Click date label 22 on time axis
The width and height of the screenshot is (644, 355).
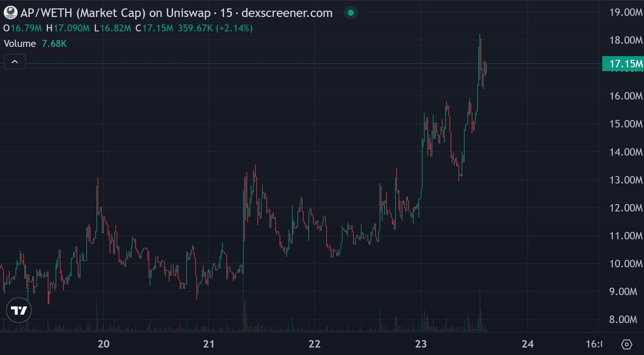click(x=314, y=344)
